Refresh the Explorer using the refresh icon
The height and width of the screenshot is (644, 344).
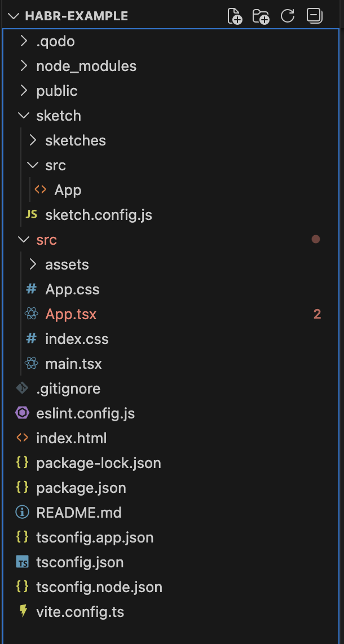[x=288, y=16]
